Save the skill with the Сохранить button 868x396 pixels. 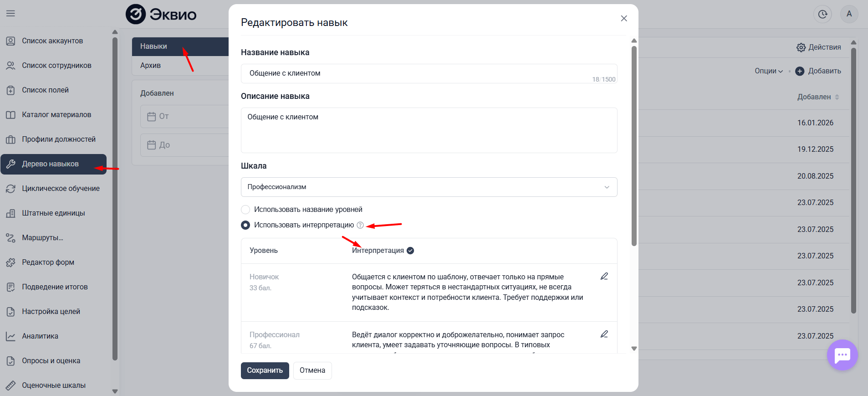265,370
